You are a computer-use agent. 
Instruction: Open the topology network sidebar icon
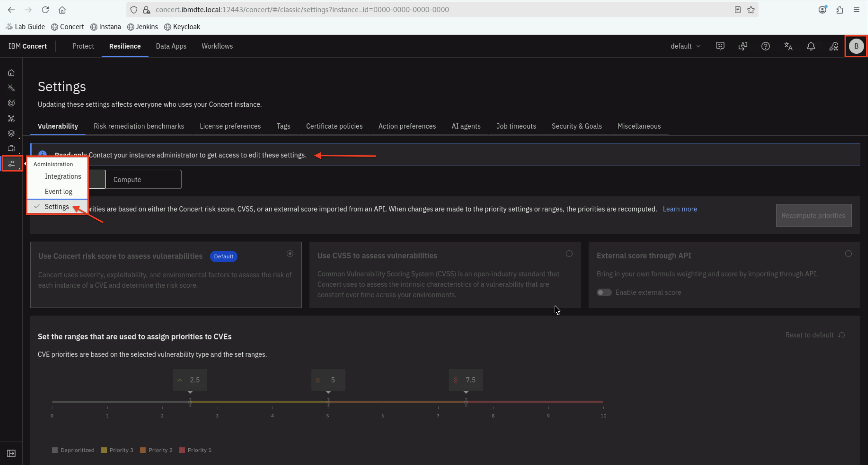[11, 118]
